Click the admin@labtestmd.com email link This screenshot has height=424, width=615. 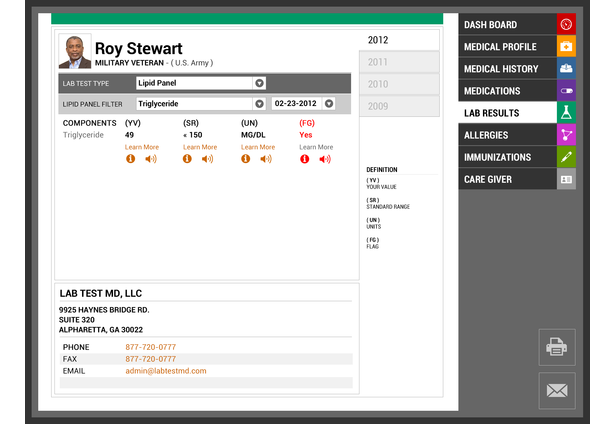(166, 371)
